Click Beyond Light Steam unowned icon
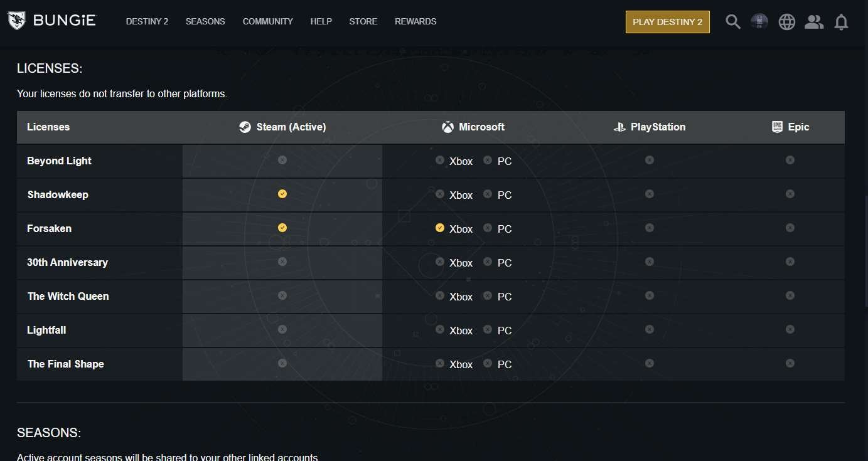The image size is (868, 461). coord(282,160)
